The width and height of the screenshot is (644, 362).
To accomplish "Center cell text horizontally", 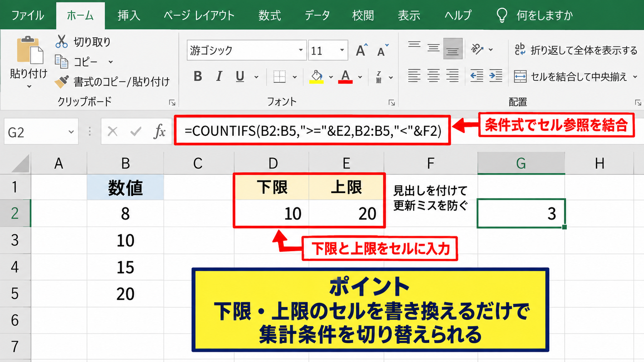I will point(433,76).
